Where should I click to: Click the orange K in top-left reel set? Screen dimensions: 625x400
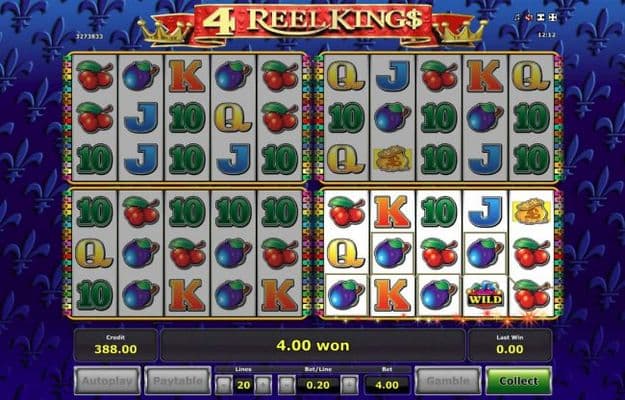tap(187, 76)
